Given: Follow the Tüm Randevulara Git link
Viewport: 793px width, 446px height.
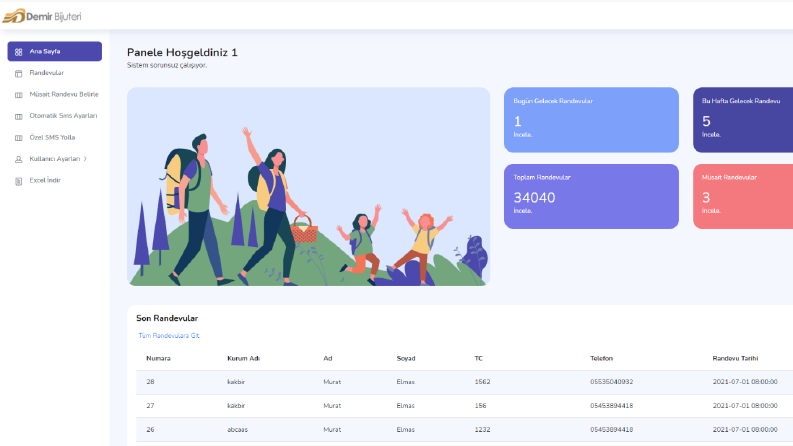Looking at the screenshot, I should coord(169,336).
